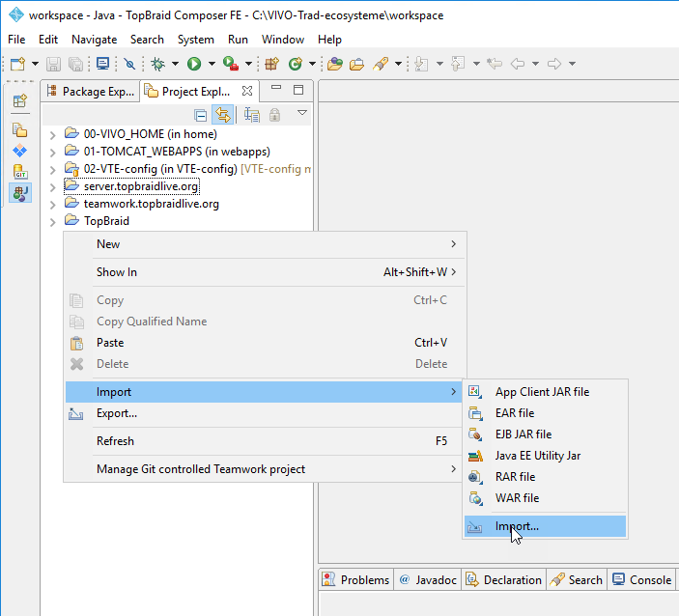This screenshot has width=679, height=616.
Task: Expand the 02-VTE-config project
Action: pos(52,170)
